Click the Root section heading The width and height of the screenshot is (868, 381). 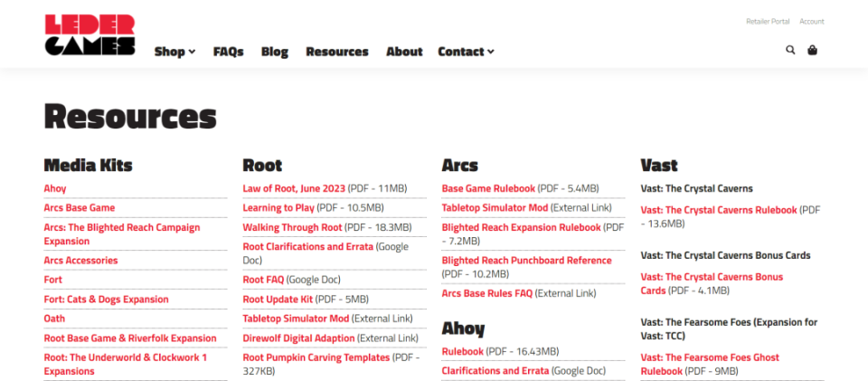262,166
